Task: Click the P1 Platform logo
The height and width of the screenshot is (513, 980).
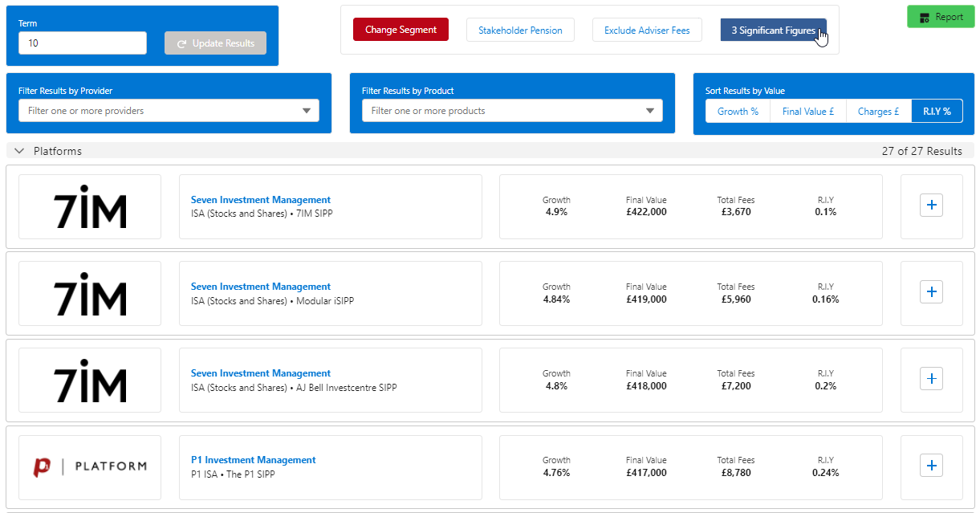Action: tap(90, 466)
